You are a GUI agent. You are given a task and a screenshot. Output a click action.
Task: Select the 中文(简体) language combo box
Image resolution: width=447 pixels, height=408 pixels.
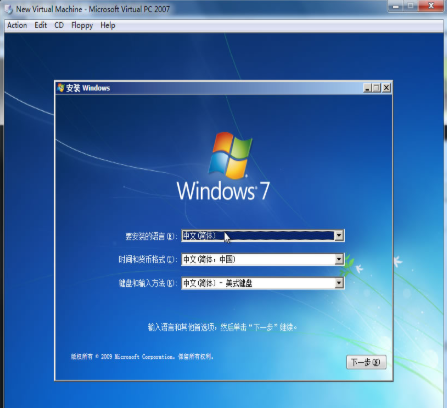[263, 236]
